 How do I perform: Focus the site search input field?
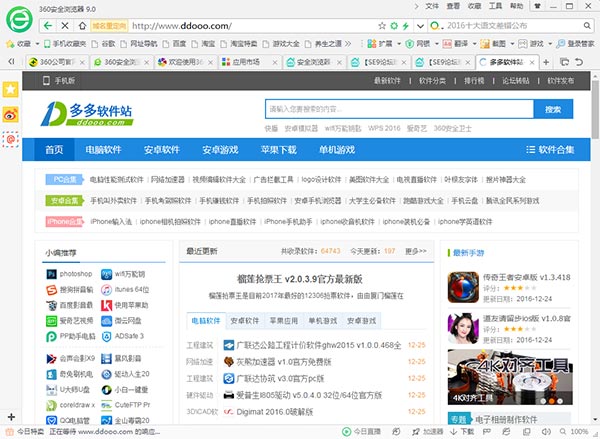click(399, 109)
